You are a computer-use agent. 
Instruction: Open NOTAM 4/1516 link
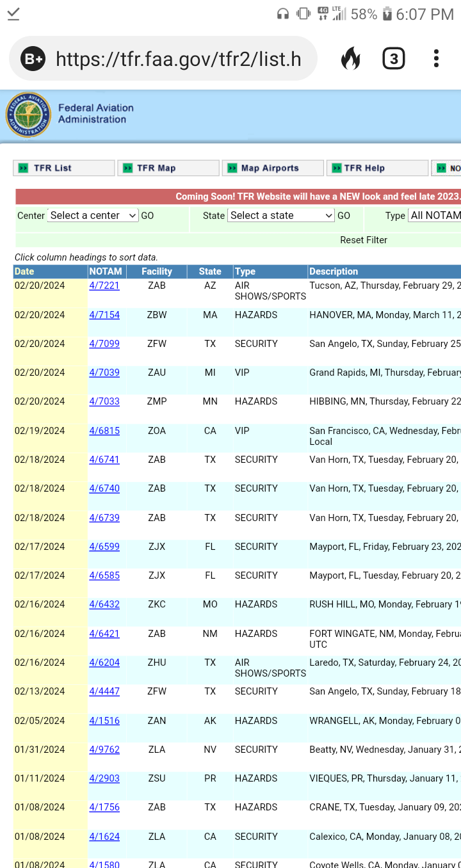(x=104, y=721)
